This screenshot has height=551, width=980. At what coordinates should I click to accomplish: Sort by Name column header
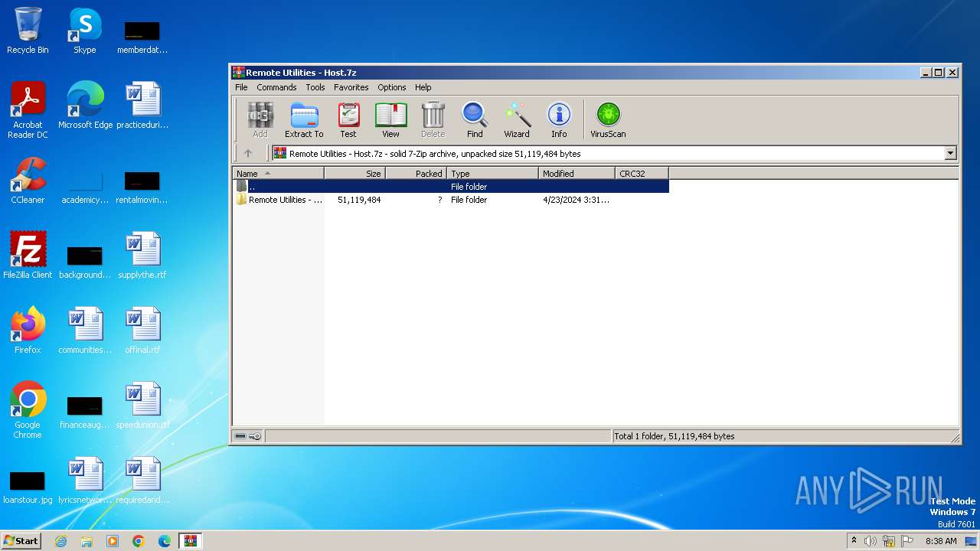[x=278, y=174]
